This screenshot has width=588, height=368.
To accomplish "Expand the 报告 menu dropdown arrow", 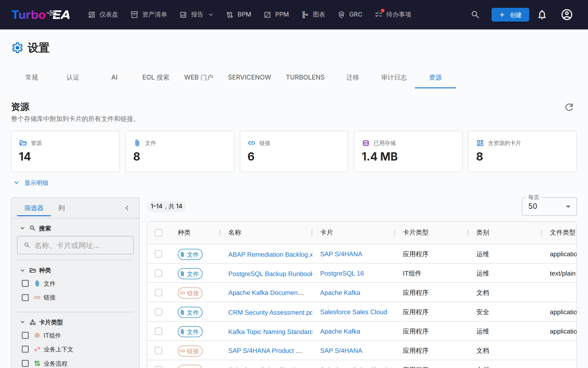I will 211,14.
